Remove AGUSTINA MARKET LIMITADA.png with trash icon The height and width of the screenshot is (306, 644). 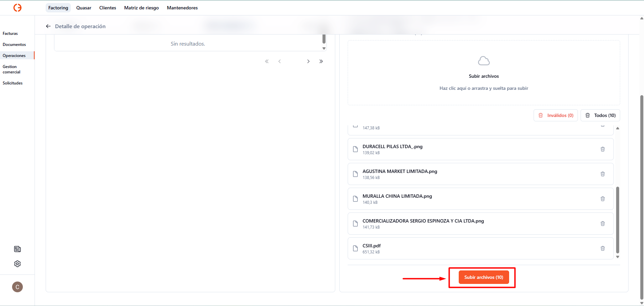(x=602, y=174)
